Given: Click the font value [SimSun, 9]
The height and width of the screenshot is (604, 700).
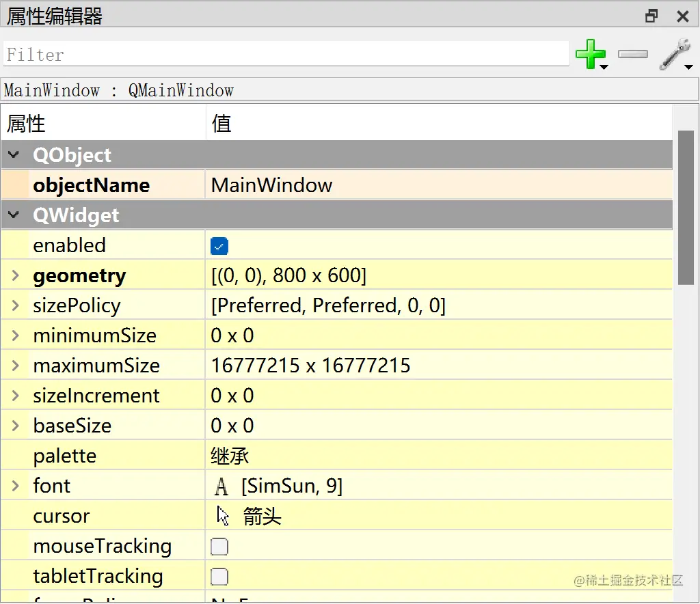Looking at the screenshot, I should click(x=291, y=486).
